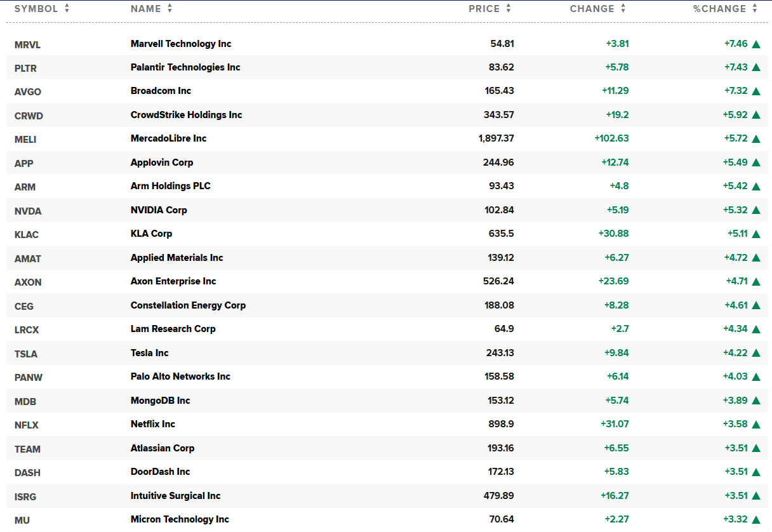Click Netflix price 898.9
This screenshot has height=532, width=772.
(500, 424)
